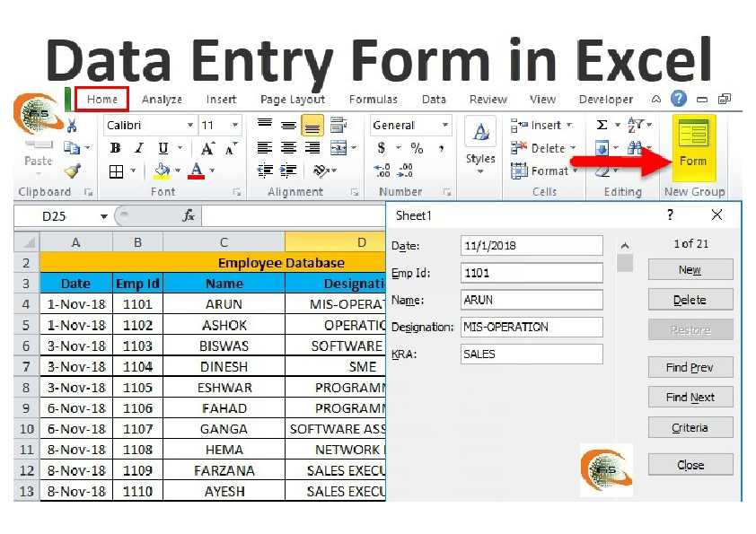The width and height of the screenshot is (756, 534).
Task: Click the Merge & Center icon
Action: 338,148
